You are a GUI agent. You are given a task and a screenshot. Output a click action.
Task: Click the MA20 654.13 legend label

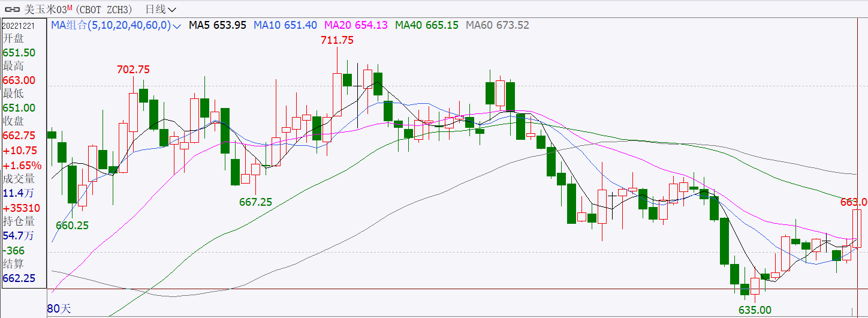[x=356, y=25]
